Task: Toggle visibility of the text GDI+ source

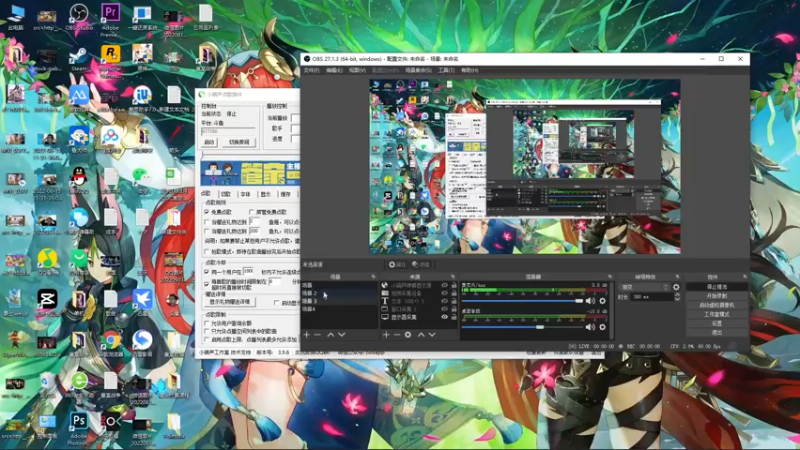Action: point(444,301)
